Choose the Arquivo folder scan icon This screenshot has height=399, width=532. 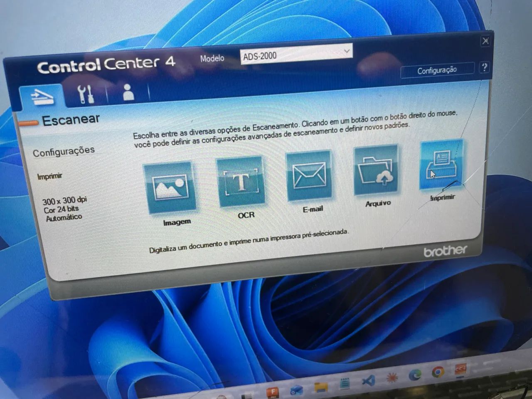coord(376,170)
